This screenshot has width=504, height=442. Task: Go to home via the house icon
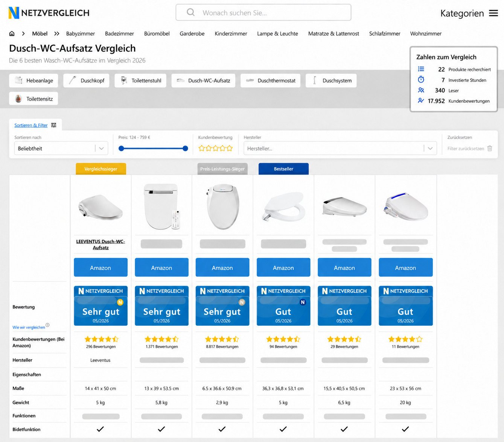click(12, 33)
